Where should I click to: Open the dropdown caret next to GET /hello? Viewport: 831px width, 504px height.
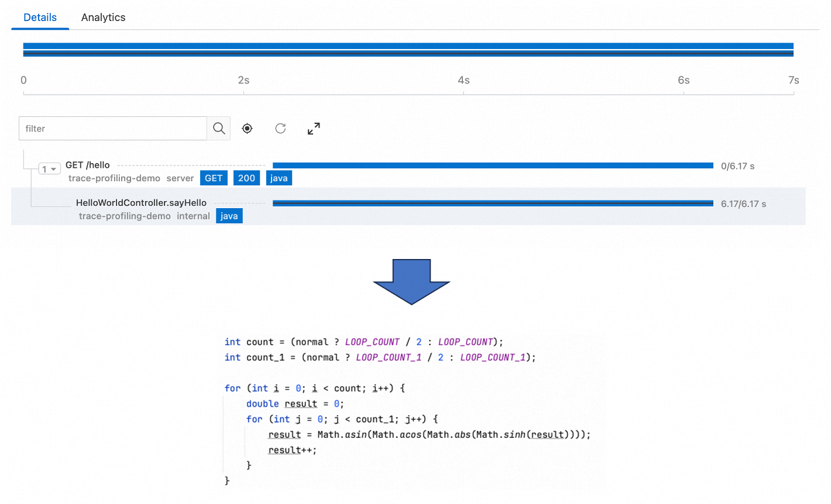(54, 168)
